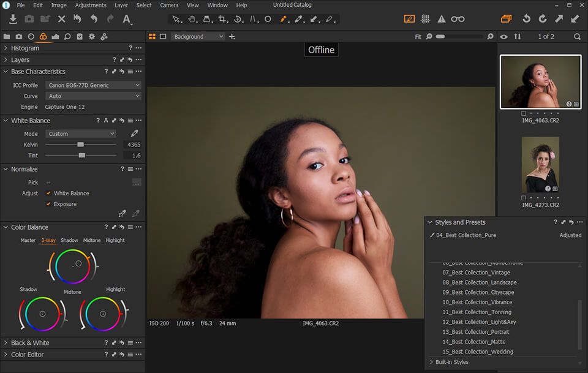
Task: Expand the Built-in Styles section
Action: click(x=453, y=362)
